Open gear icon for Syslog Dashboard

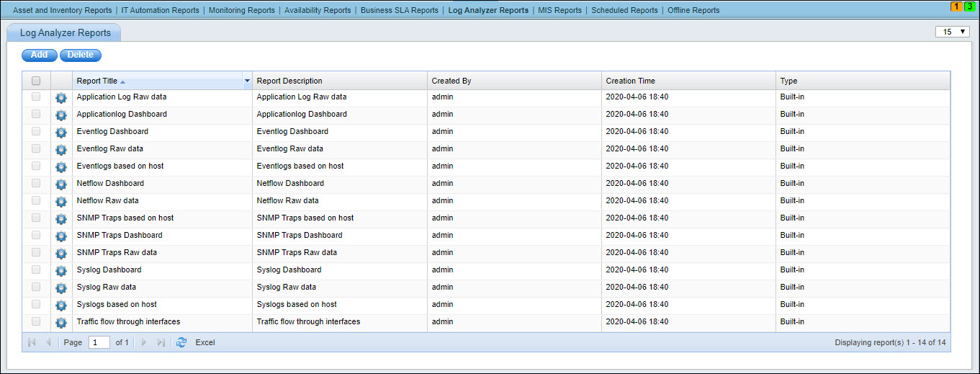pyautogui.click(x=61, y=270)
